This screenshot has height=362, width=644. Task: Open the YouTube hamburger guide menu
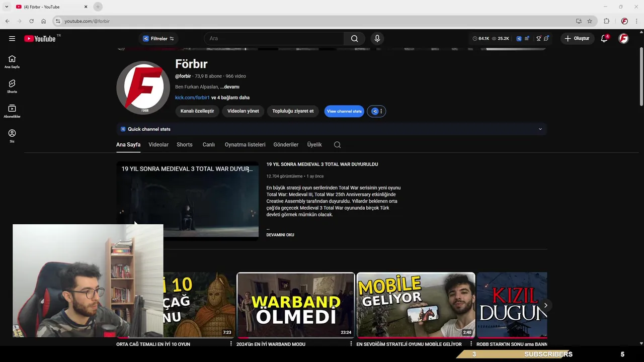coord(12,39)
